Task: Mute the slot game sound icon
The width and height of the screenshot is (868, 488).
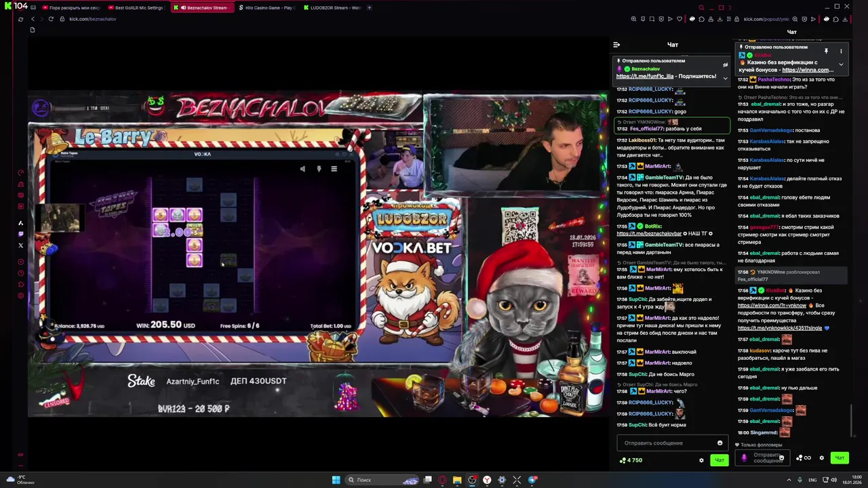Action: click(x=302, y=169)
